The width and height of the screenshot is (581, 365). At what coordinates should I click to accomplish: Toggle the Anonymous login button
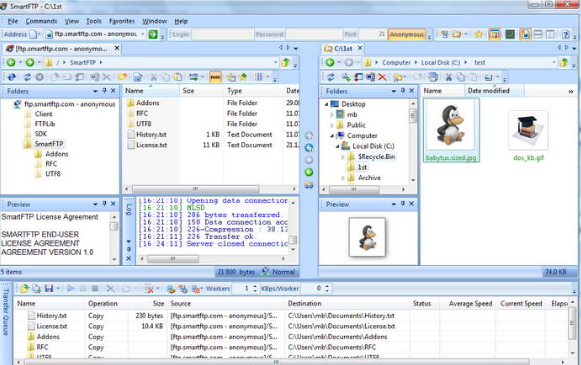(x=406, y=34)
